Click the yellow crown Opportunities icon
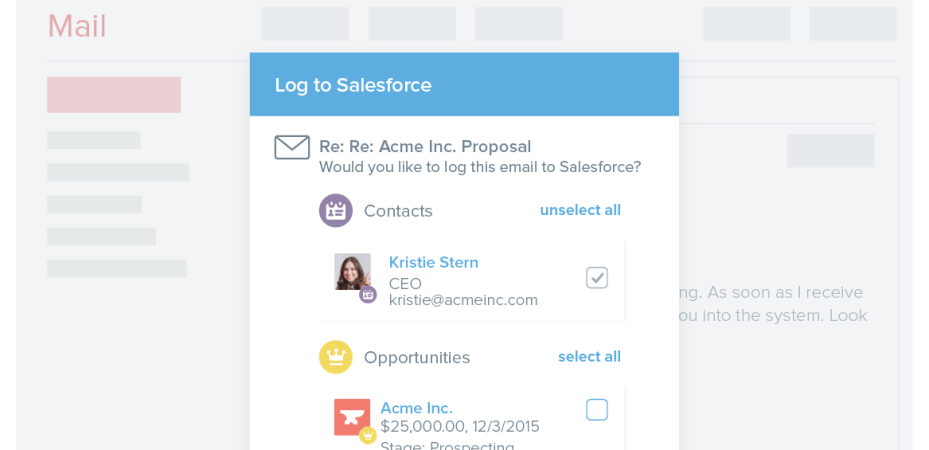Screen dimensions: 929x450 (336, 357)
